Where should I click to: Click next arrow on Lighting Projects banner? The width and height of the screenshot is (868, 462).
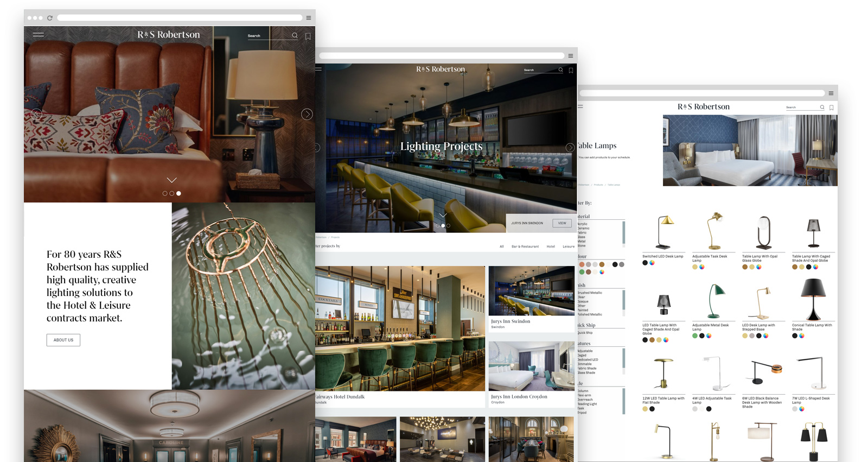[x=570, y=148]
